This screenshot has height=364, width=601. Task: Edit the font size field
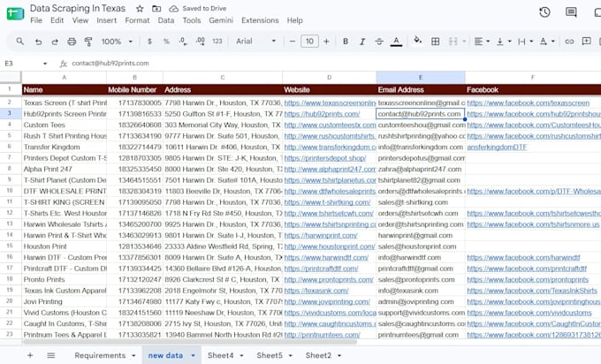click(x=309, y=42)
